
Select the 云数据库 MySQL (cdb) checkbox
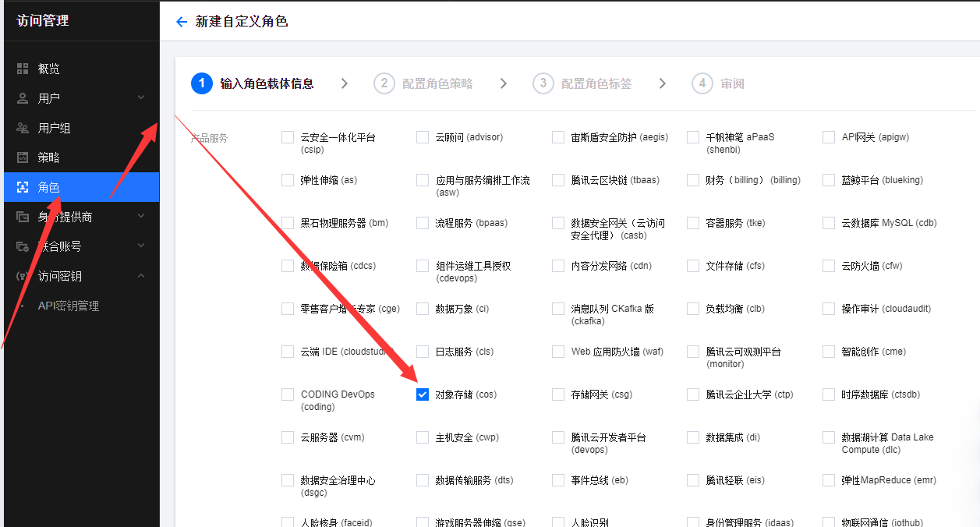point(829,223)
